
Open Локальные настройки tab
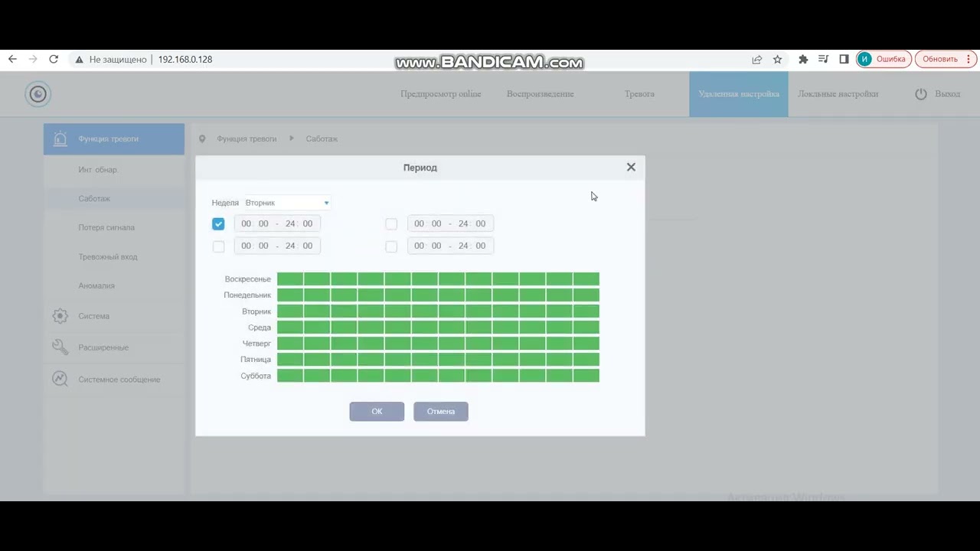838,94
